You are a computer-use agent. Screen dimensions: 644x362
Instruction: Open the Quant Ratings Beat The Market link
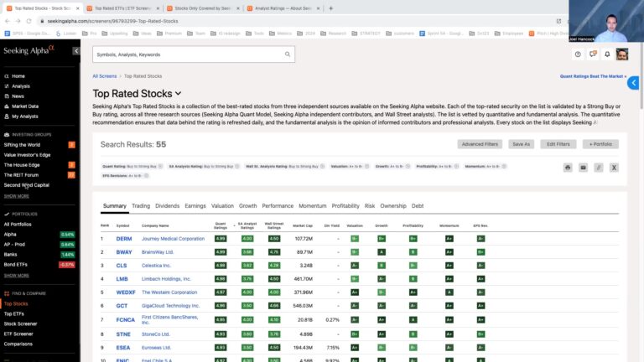pos(593,76)
